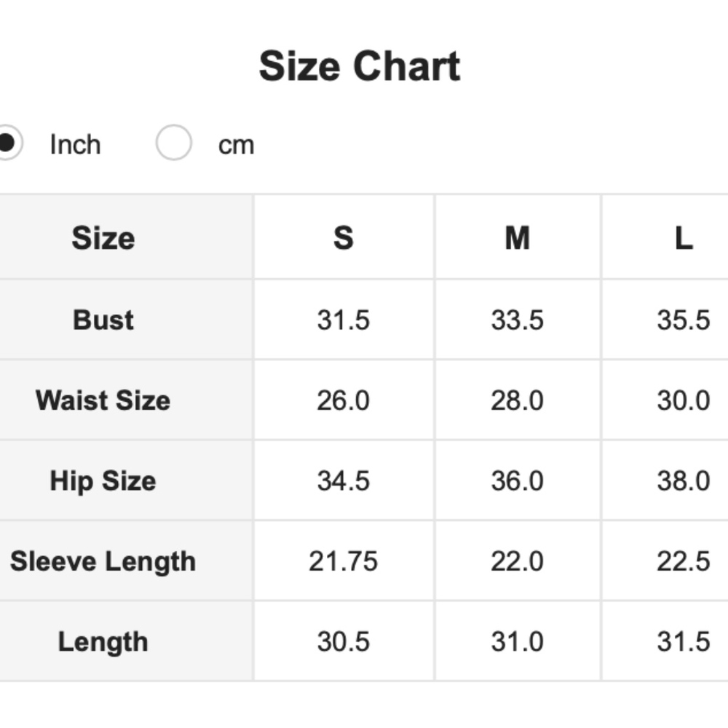728x728 pixels.
Task: Click the Size Chart heading
Action: pyautogui.click(x=360, y=66)
